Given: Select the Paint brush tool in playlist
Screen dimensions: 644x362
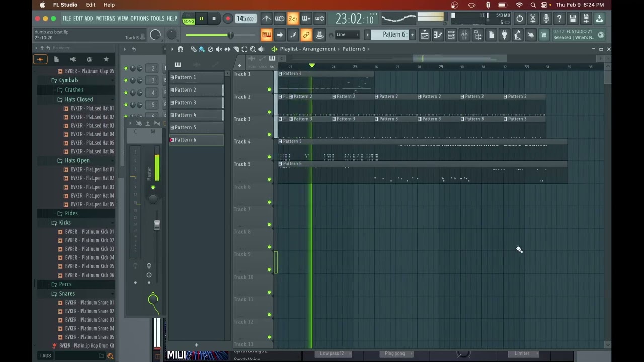Looking at the screenshot, I should coord(202,49).
